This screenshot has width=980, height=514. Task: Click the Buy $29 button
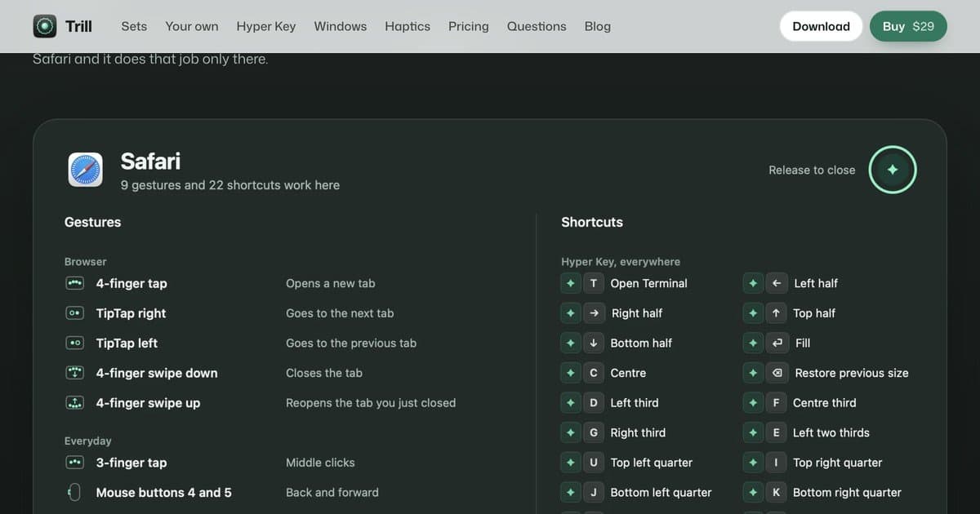click(908, 26)
